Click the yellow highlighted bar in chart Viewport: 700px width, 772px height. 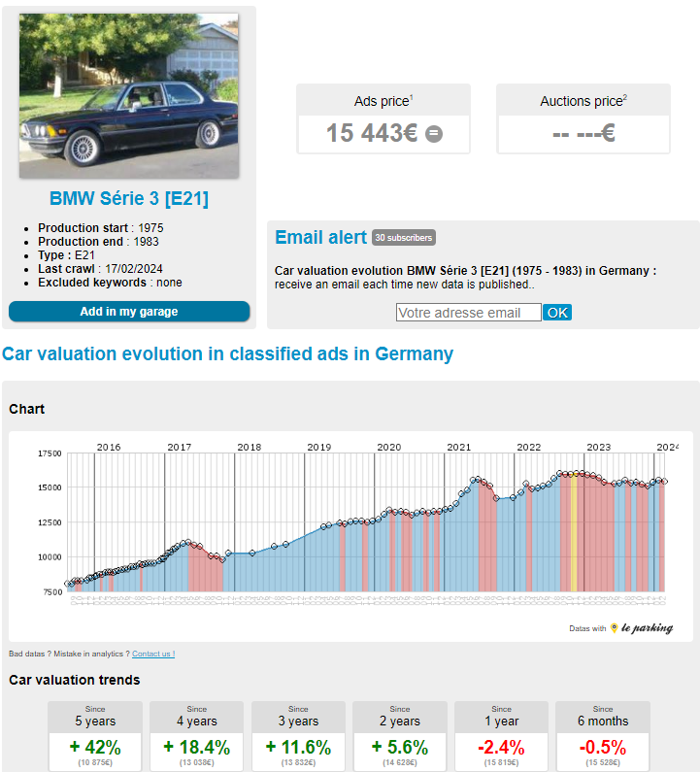[x=574, y=533]
